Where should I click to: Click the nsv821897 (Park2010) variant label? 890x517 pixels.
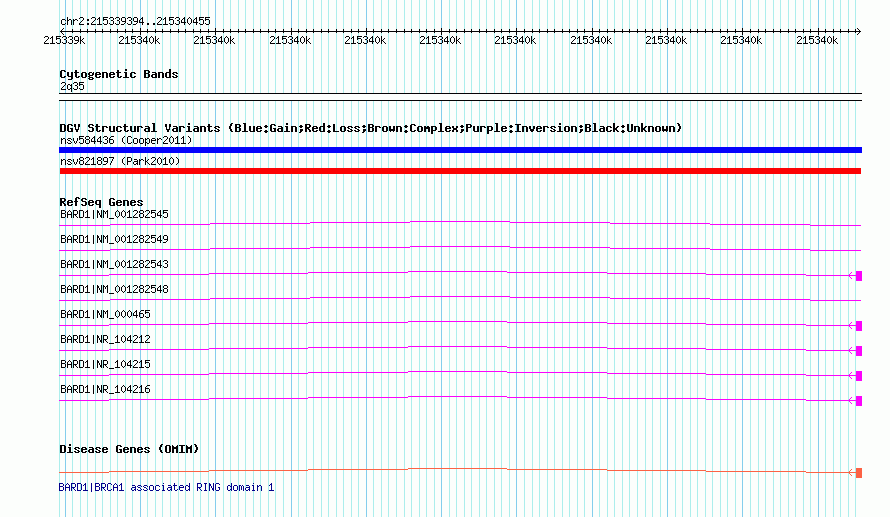pyautogui.click(x=120, y=161)
